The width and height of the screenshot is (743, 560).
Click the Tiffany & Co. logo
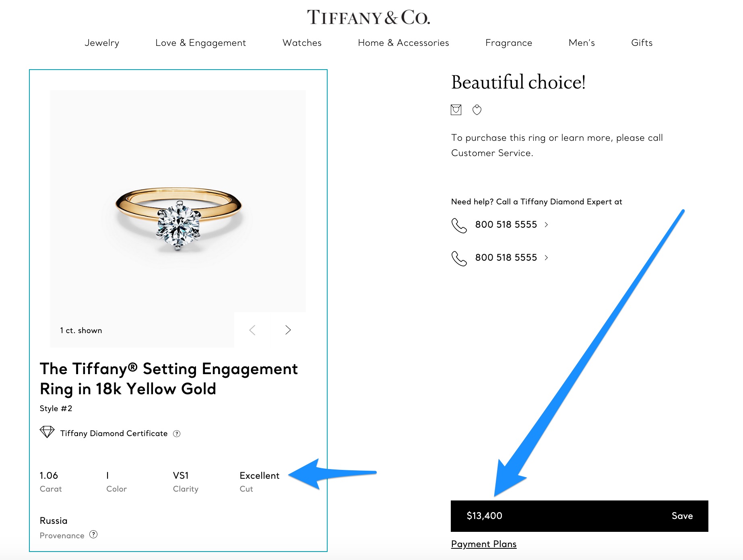368,17
